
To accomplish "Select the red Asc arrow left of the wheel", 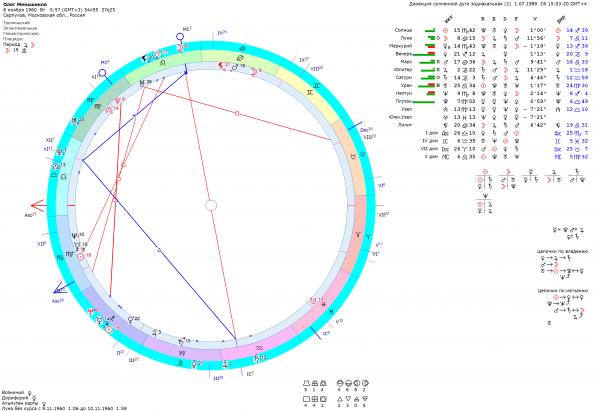I will click(38, 206).
